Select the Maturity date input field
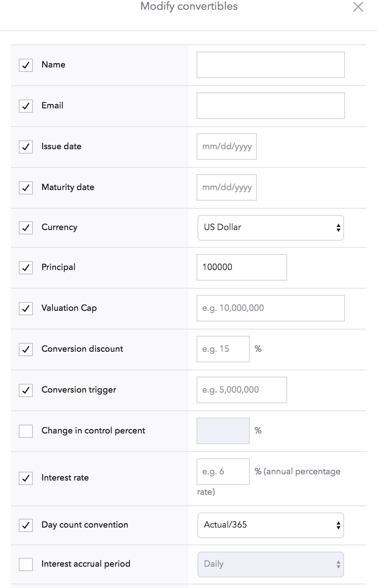 click(227, 187)
